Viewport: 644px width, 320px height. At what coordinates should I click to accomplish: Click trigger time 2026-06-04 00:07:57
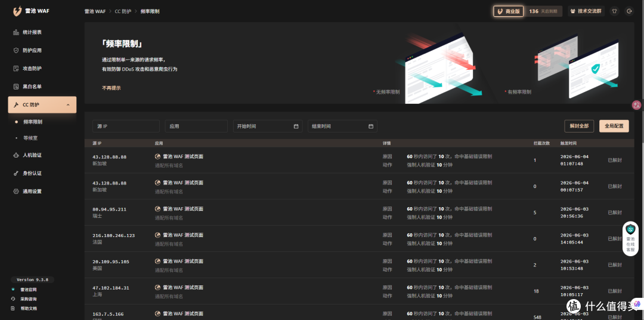[x=574, y=186]
